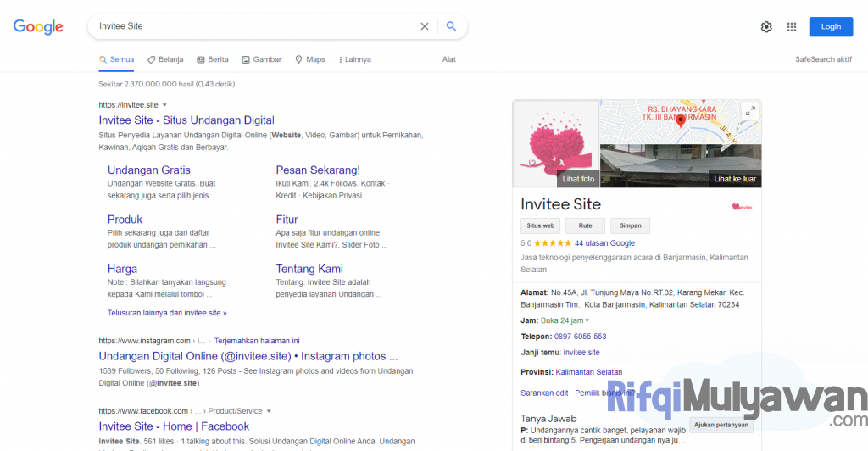Open the Produk sitelink

125,219
